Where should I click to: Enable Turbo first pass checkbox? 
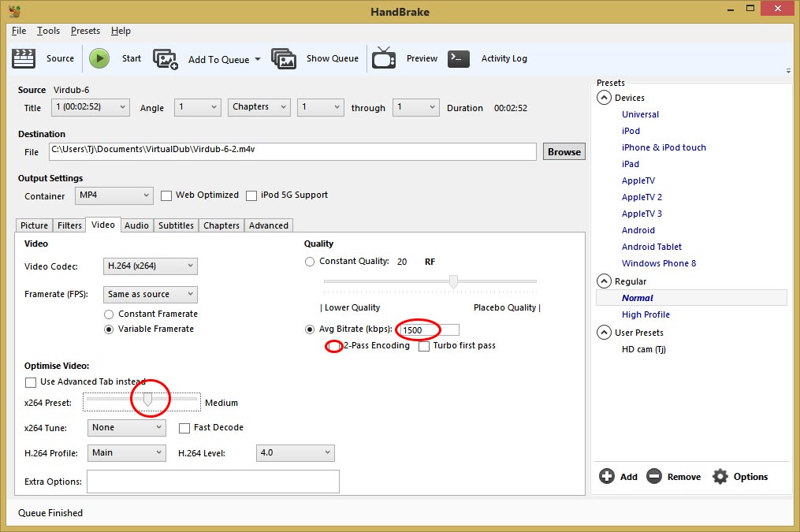coord(424,346)
